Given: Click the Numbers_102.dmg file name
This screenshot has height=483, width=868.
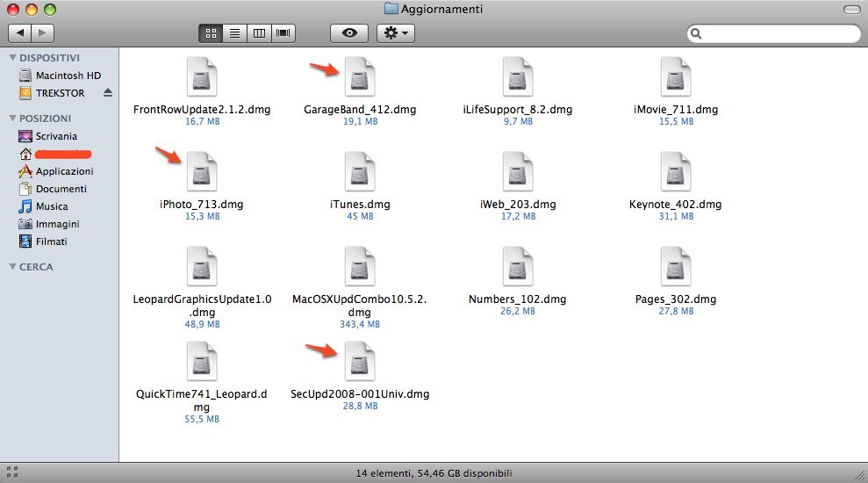Looking at the screenshot, I should [x=518, y=299].
